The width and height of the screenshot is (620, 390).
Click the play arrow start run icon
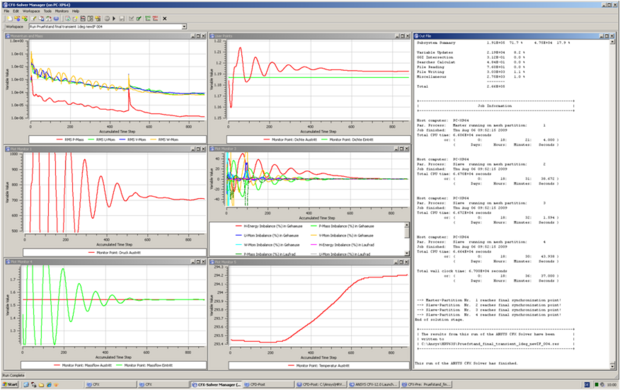[114, 19]
